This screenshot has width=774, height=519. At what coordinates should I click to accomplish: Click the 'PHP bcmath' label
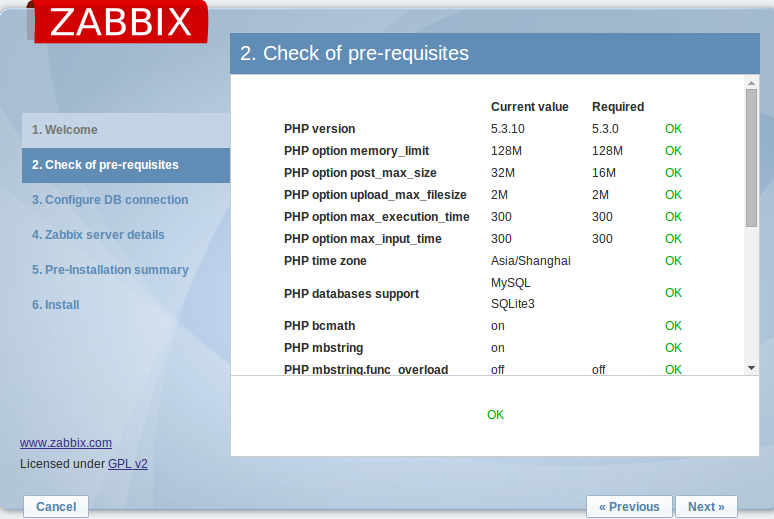[x=319, y=326]
